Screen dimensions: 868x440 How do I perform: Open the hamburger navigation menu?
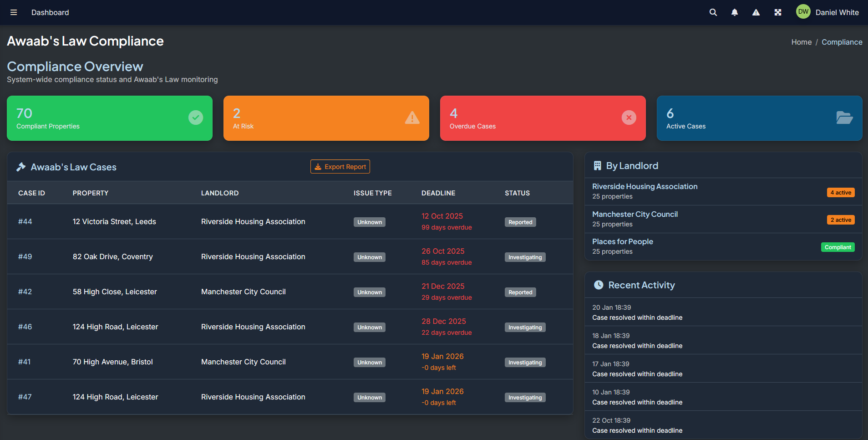click(x=14, y=12)
